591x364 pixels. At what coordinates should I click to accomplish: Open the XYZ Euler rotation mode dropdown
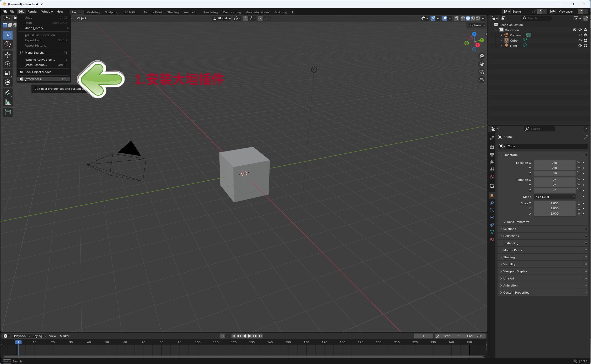point(555,197)
